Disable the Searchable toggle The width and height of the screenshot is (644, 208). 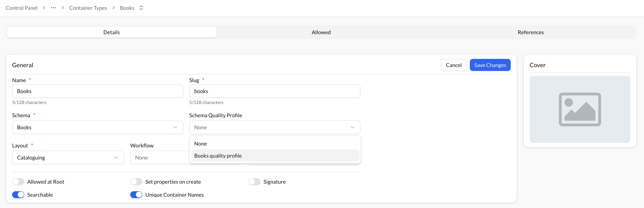(x=18, y=195)
